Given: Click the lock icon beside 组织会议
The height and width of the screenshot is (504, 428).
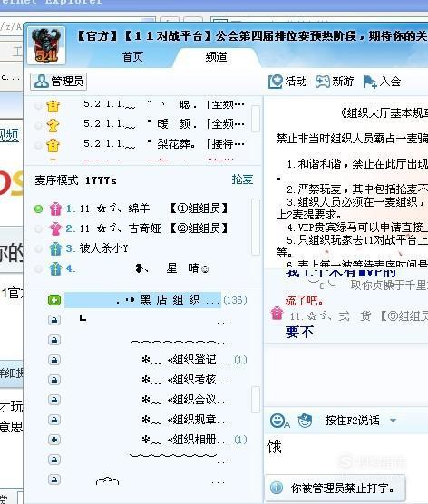Looking at the screenshot, I should (x=54, y=400).
